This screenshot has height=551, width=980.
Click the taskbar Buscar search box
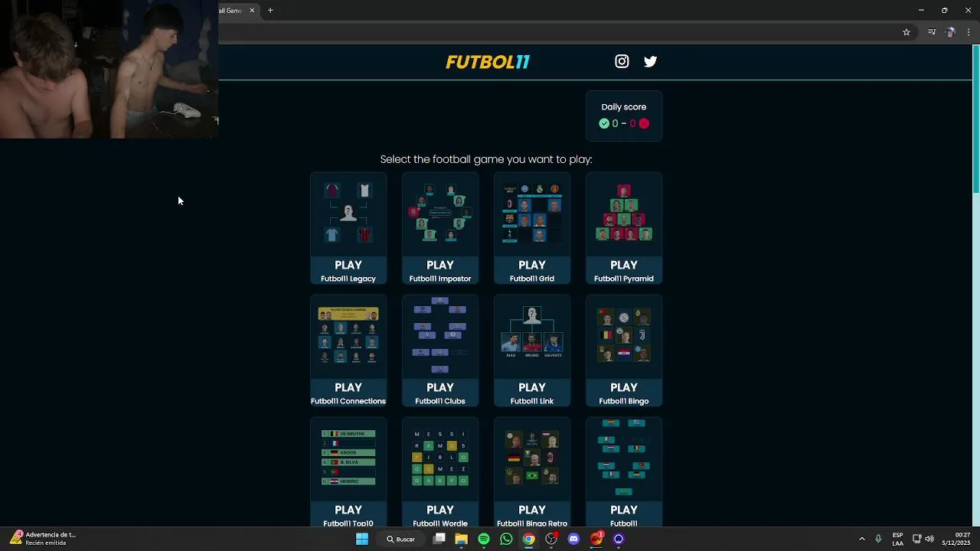click(401, 539)
